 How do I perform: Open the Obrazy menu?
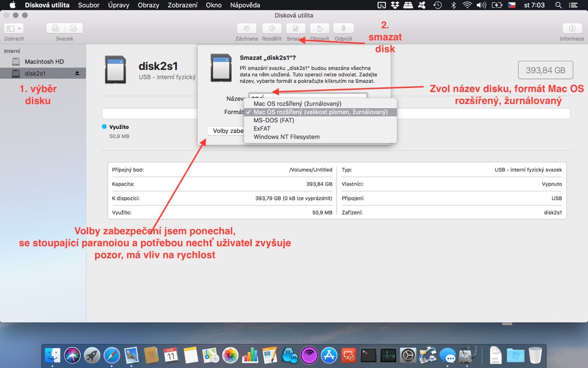point(148,5)
